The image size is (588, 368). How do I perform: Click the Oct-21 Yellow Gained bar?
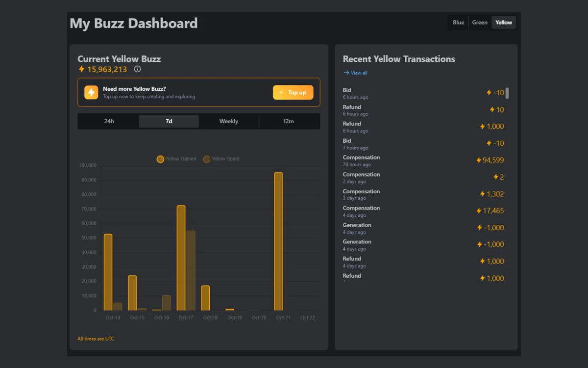tap(278, 241)
